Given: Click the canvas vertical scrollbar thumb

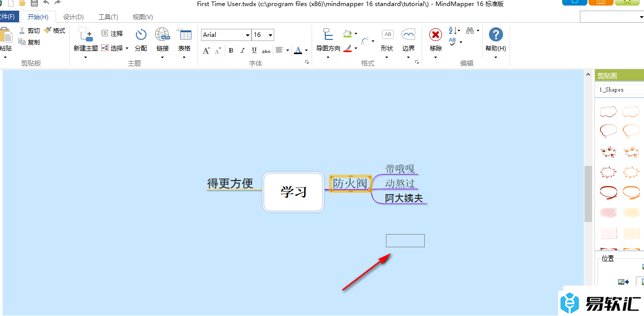Looking at the screenshot, I should (x=588, y=194).
